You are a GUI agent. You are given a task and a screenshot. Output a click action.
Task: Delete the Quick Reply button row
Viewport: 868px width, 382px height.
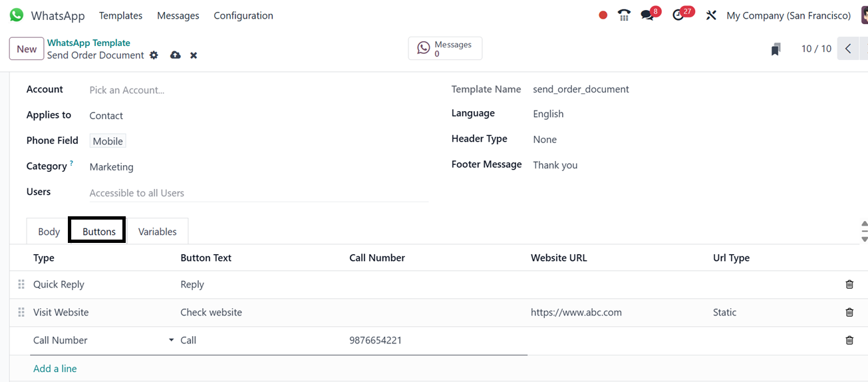point(849,284)
